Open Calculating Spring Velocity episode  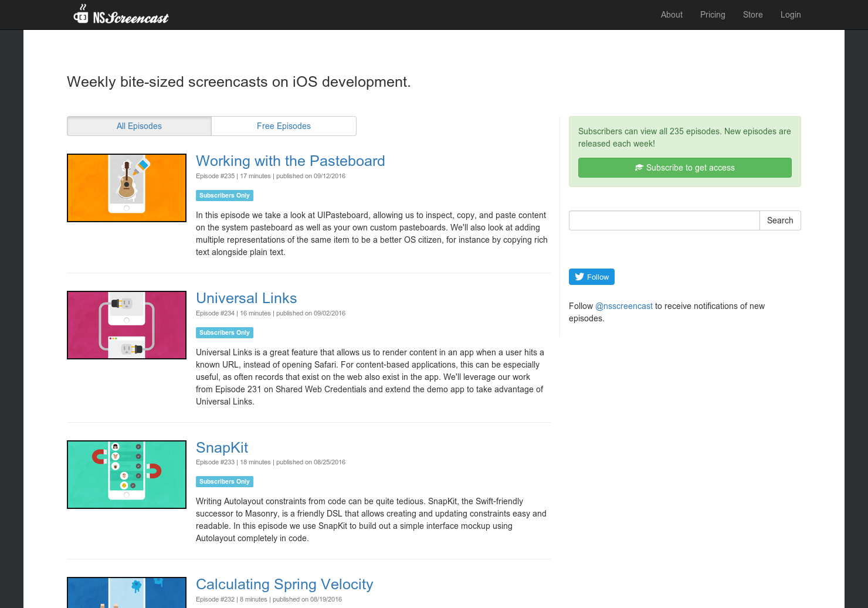click(x=284, y=584)
